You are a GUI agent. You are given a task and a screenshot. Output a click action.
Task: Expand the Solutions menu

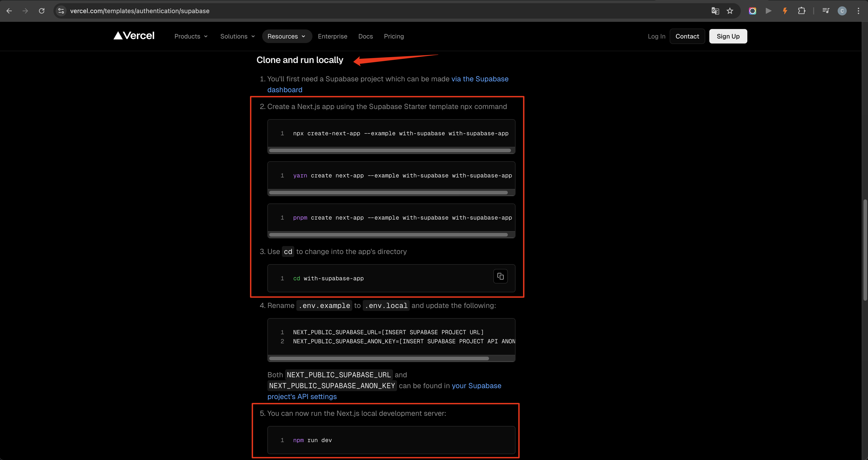tap(237, 36)
